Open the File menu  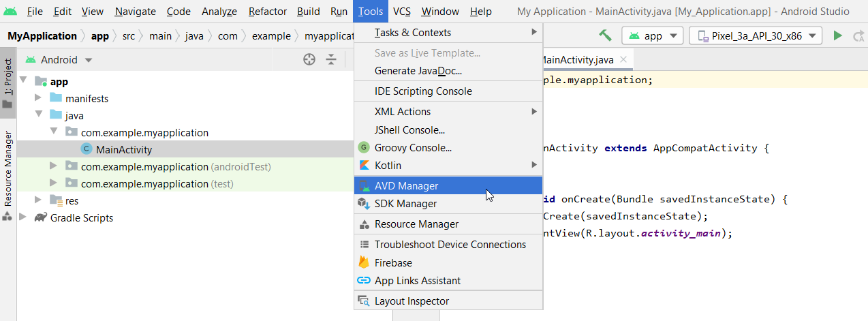tap(35, 12)
